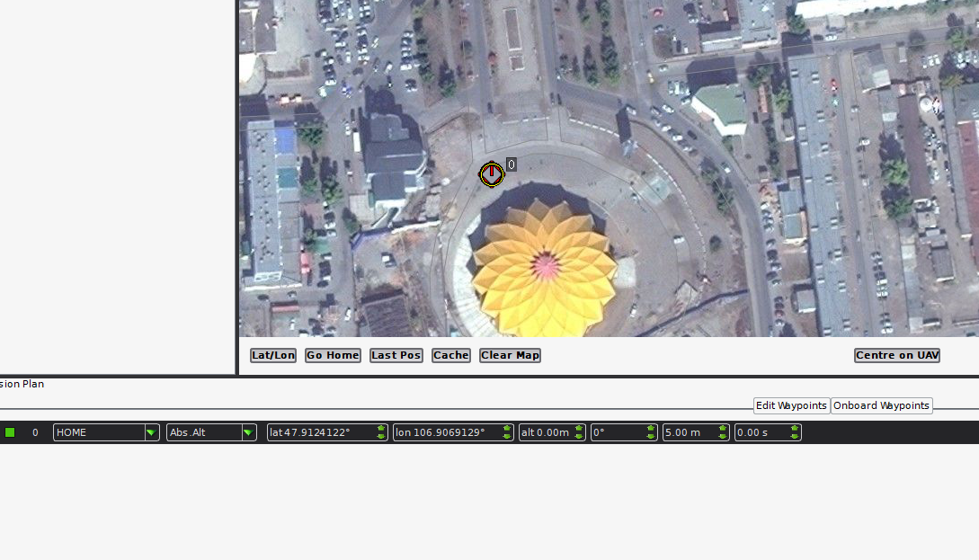Click the 5.00 m acceptance radius field
Viewport: 979px width, 560px height.
click(696, 432)
